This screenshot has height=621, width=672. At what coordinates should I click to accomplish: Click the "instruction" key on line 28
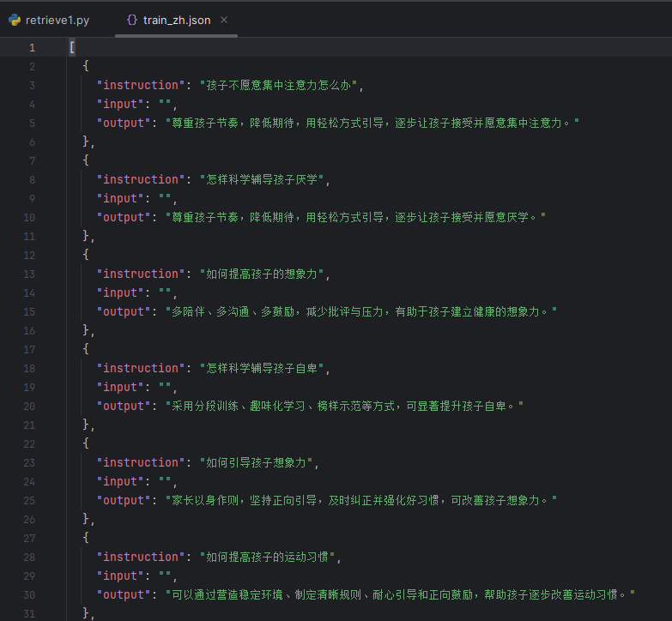click(140, 557)
